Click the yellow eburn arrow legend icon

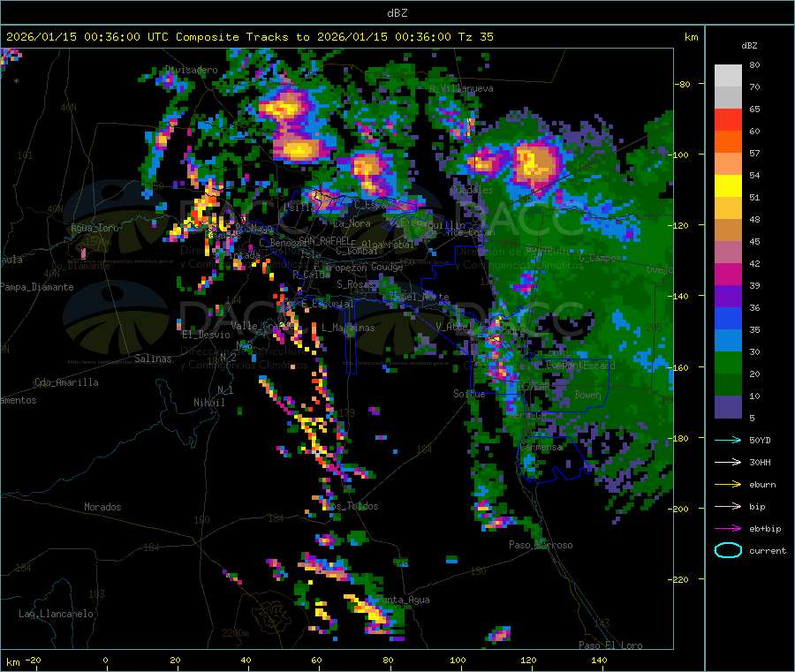[728, 485]
